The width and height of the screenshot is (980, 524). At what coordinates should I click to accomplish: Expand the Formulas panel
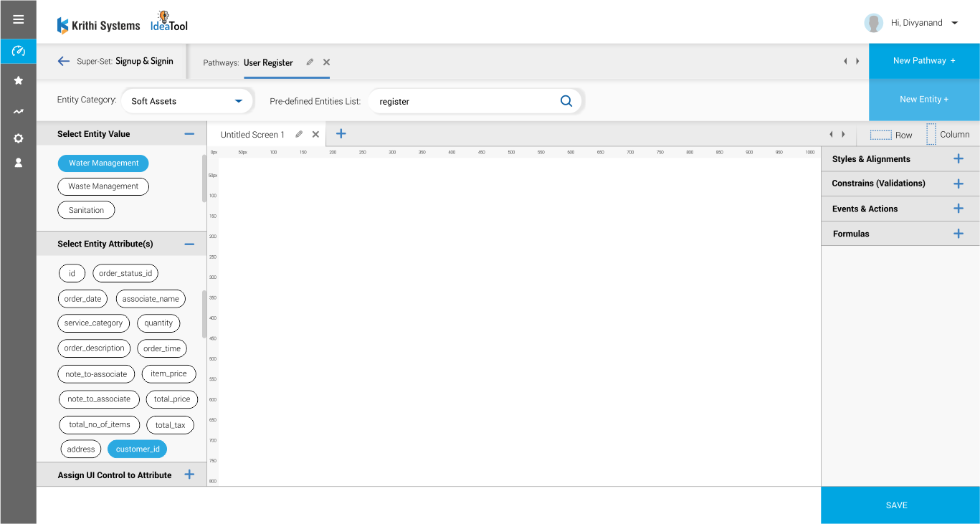click(x=958, y=234)
